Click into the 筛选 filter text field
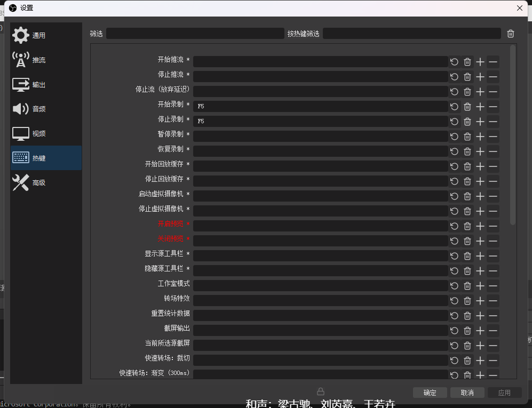Image resolution: width=532 pixels, height=408 pixels. click(x=195, y=34)
